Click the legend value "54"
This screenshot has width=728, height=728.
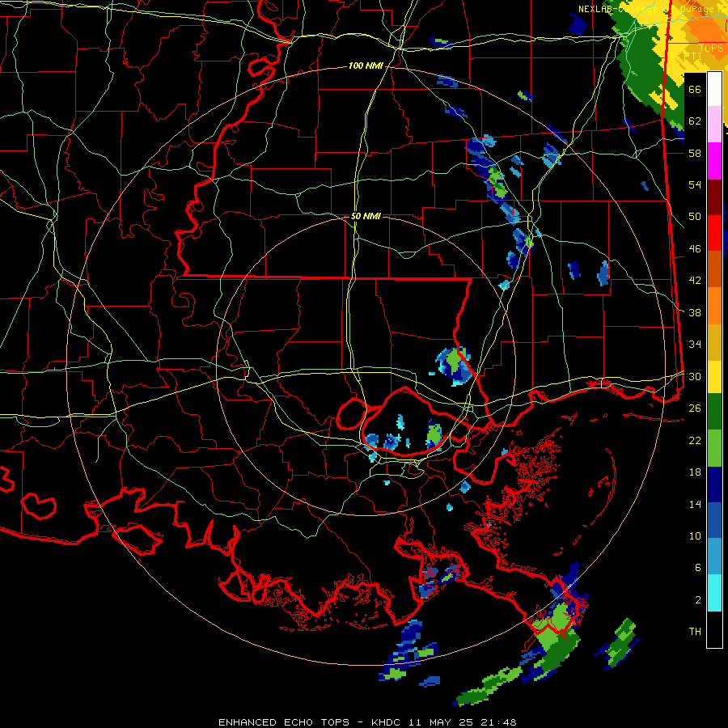point(695,184)
